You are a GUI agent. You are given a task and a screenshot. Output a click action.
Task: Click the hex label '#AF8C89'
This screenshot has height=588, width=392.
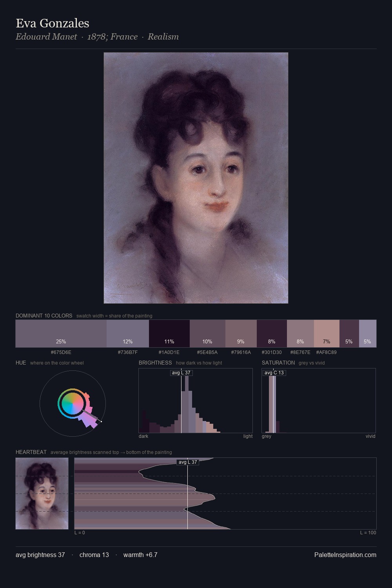pyautogui.click(x=326, y=352)
